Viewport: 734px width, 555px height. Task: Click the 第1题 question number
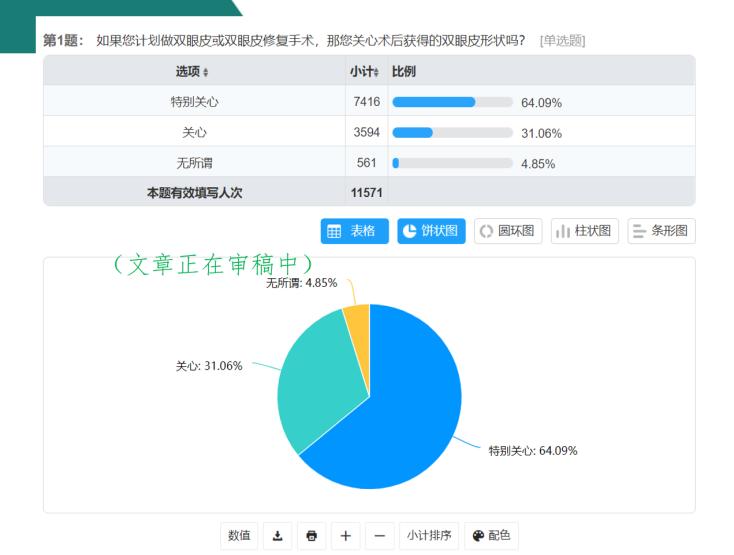pos(63,41)
